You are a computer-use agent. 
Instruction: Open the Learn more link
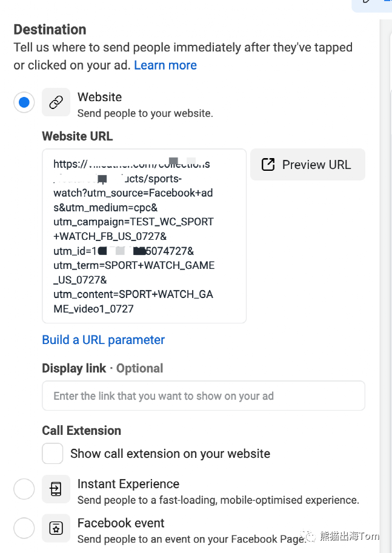tap(165, 65)
